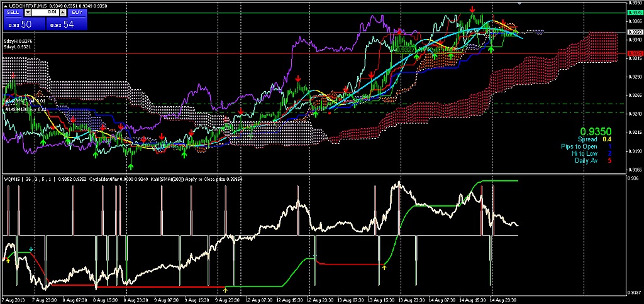644x304 pixels.
Task: Click the BUY button
Action: pos(77,13)
